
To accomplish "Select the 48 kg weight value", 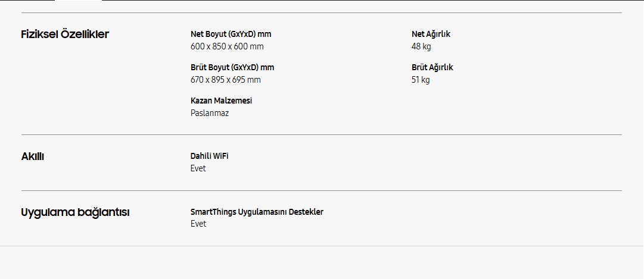I will pos(421,46).
